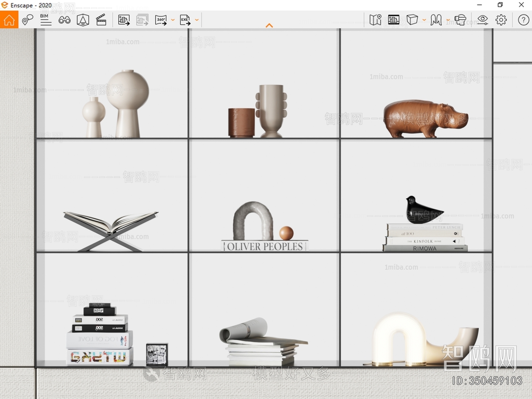Screen dimensions: 532x399
Task: Expand the cube view mode dropdown
Action: pyautogui.click(x=424, y=20)
